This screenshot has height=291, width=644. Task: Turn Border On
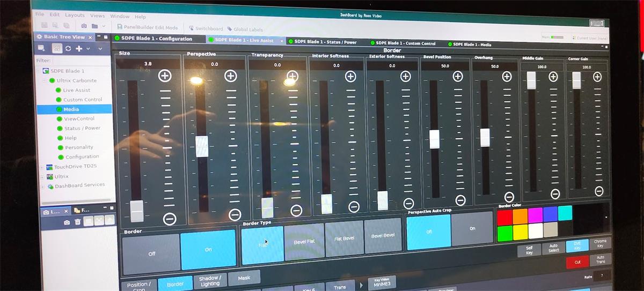[208, 250]
